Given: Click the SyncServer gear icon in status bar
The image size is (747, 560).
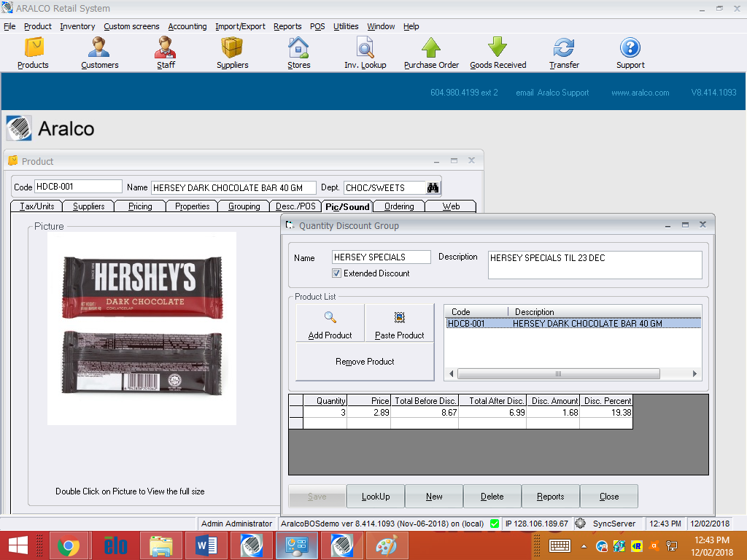Looking at the screenshot, I should coord(580,524).
